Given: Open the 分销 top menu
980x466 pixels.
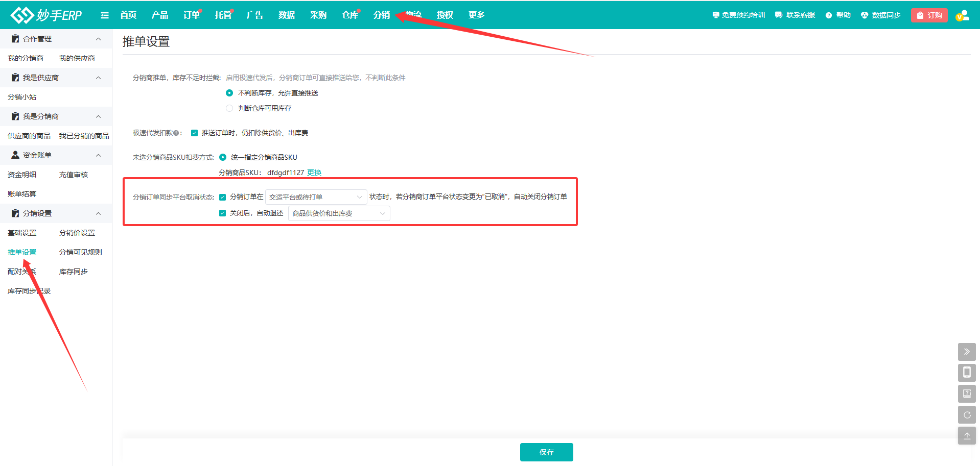Looking at the screenshot, I should tap(382, 15).
